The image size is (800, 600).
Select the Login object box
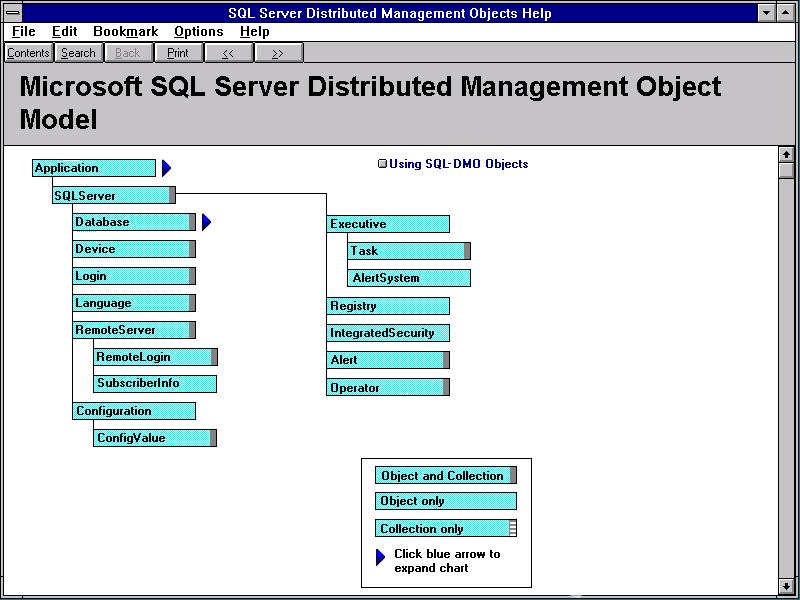tap(134, 276)
